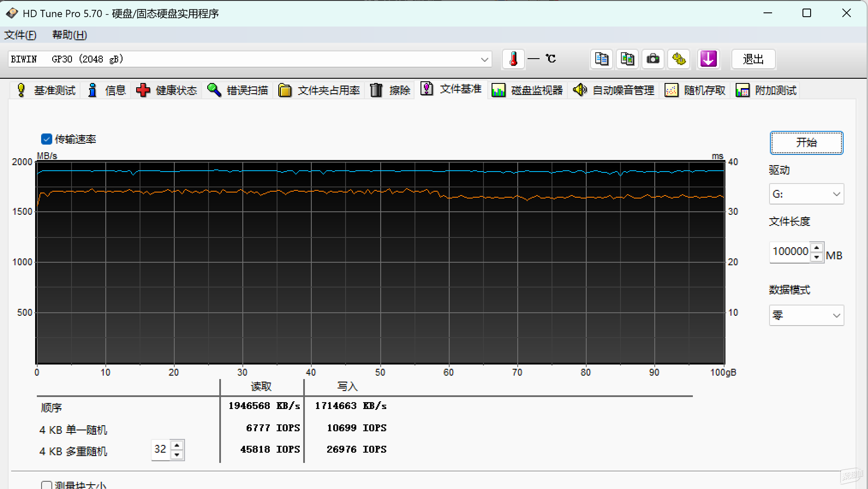Screen dimensions: 868x489
Task: Click the 10699 IOPS write value
Action: (357, 428)
